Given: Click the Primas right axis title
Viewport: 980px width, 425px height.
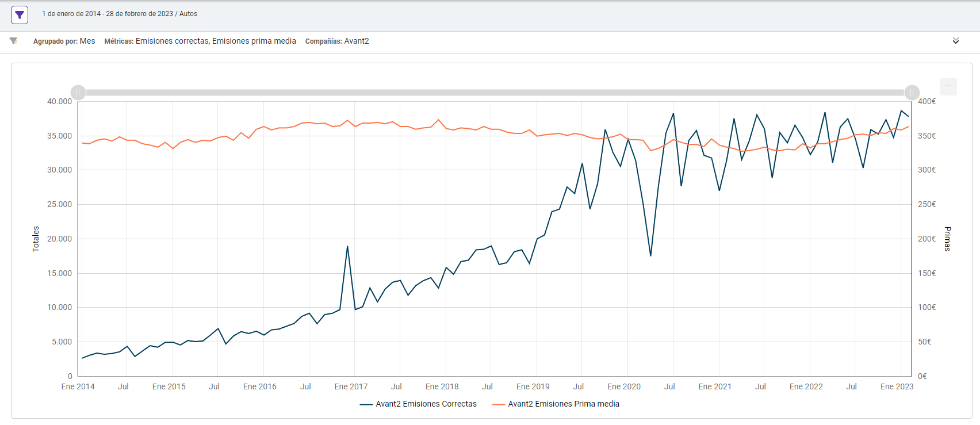Looking at the screenshot, I should [947, 239].
